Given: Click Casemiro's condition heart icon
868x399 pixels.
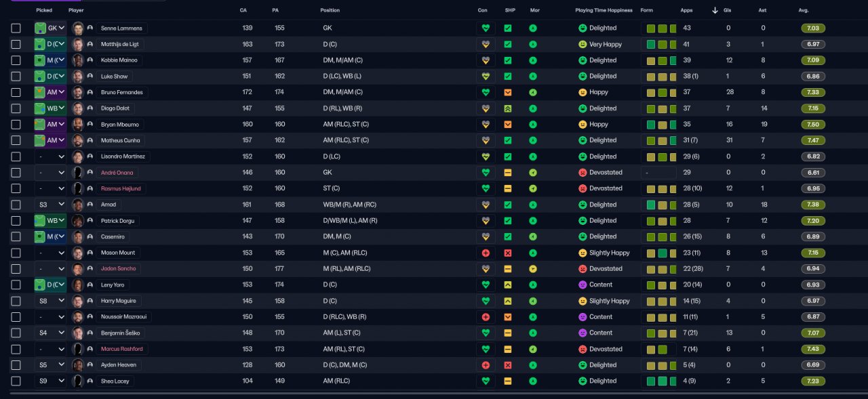Looking at the screenshot, I should [486, 237].
